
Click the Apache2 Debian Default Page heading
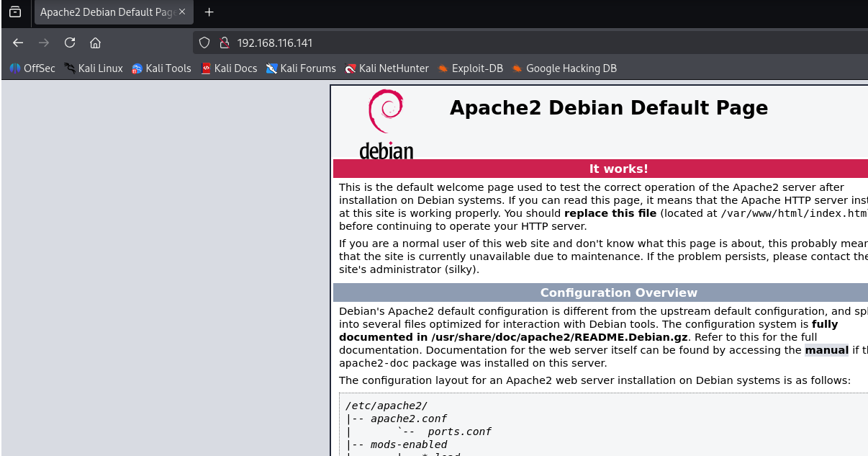[x=609, y=108]
